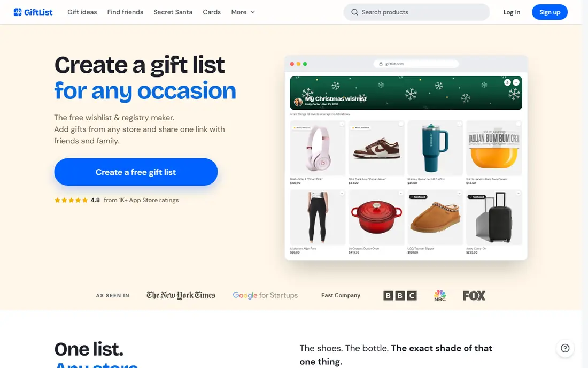Viewport: 588px width, 368px height.
Task: Click minus icon on Le Creuset card
Action: tap(400, 193)
